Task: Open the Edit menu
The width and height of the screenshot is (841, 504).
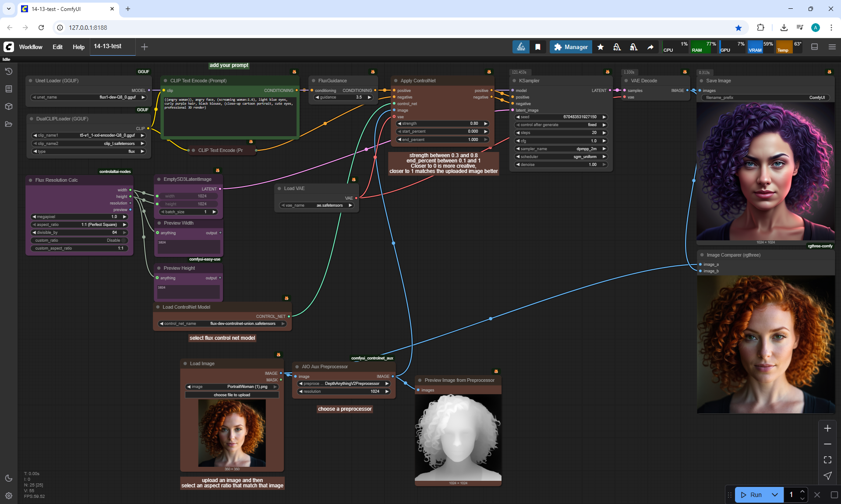Action: 57,47
